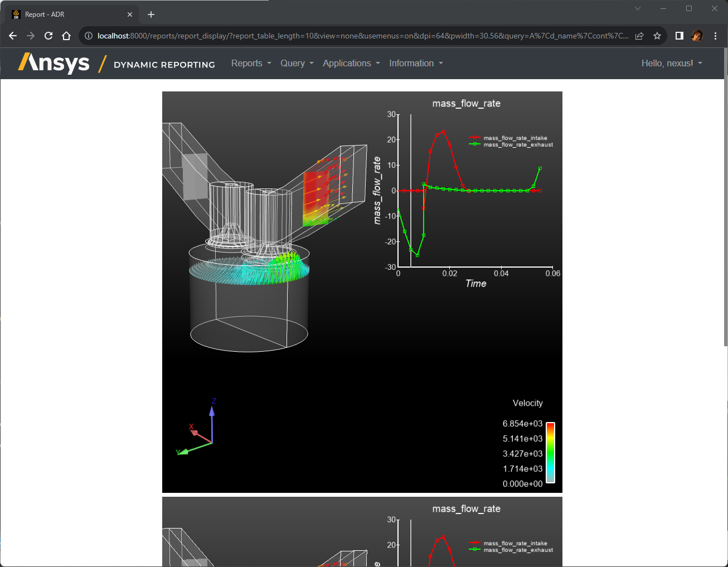The height and width of the screenshot is (567, 728).
Task: Click the Time axis label
Action: [x=476, y=283]
